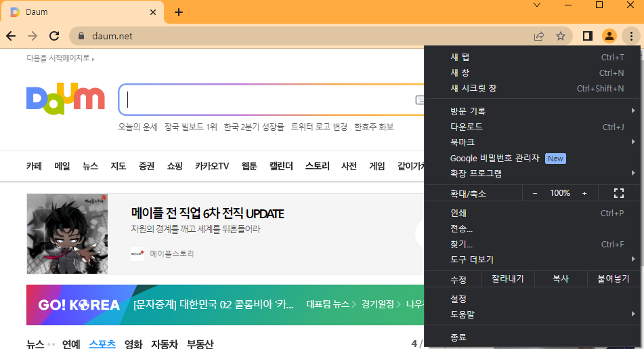The width and height of the screenshot is (644, 349).
Task: Toggle full screen from the zoom row
Action: [619, 193]
